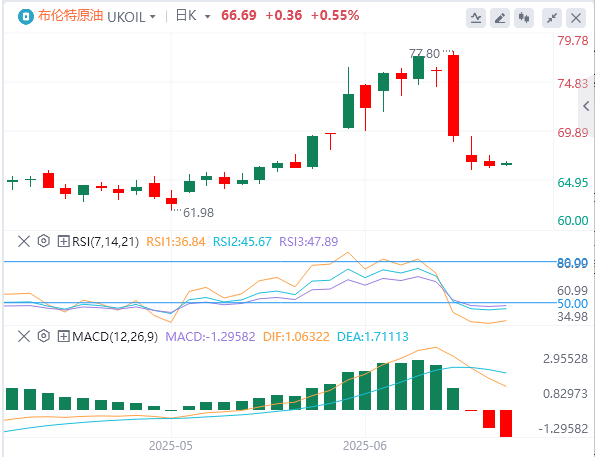Click the Brent crude round logo icon
595x457 pixels.
click(26, 17)
